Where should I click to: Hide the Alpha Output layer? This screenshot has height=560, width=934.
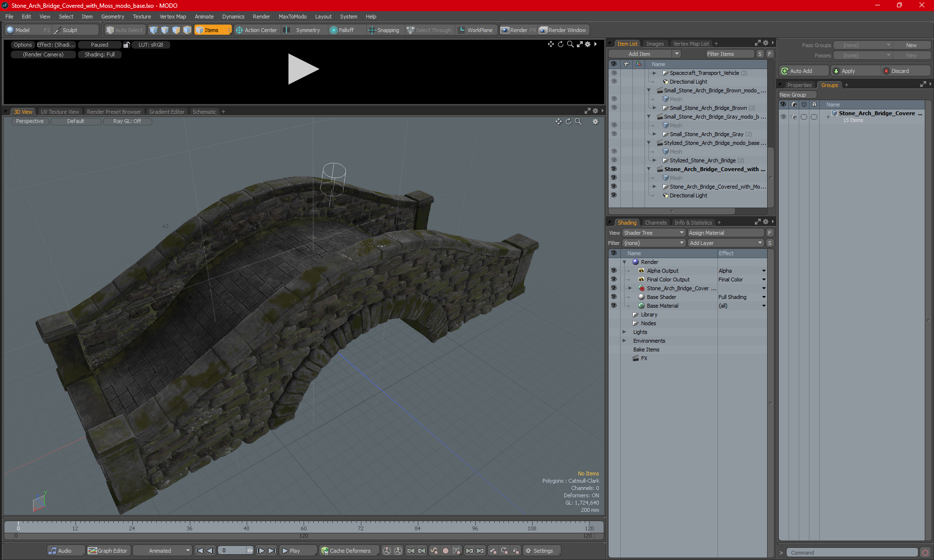tap(613, 271)
